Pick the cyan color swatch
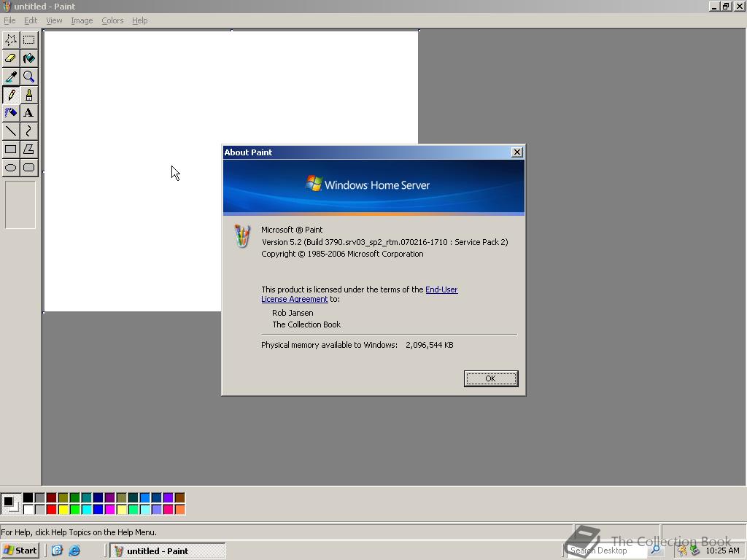This screenshot has height=560, width=747. 86,510
